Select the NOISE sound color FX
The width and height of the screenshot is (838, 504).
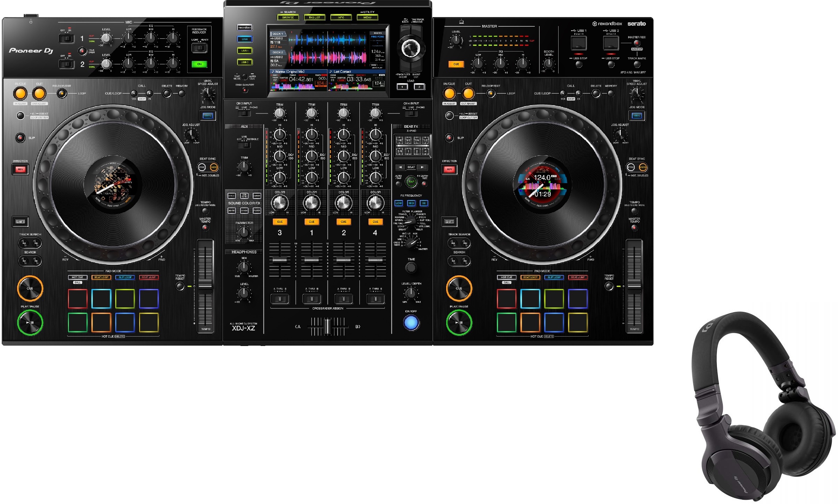point(231,211)
